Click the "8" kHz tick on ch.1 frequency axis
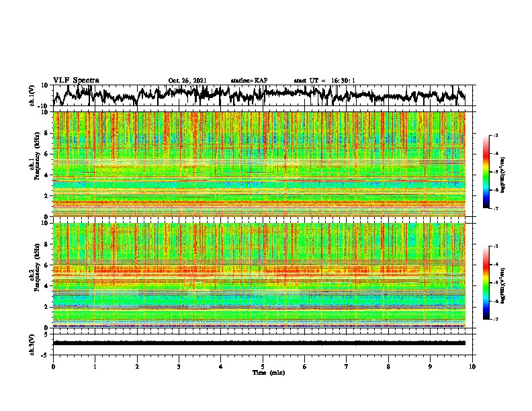Screen dimensions: 532x411 coord(47,133)
